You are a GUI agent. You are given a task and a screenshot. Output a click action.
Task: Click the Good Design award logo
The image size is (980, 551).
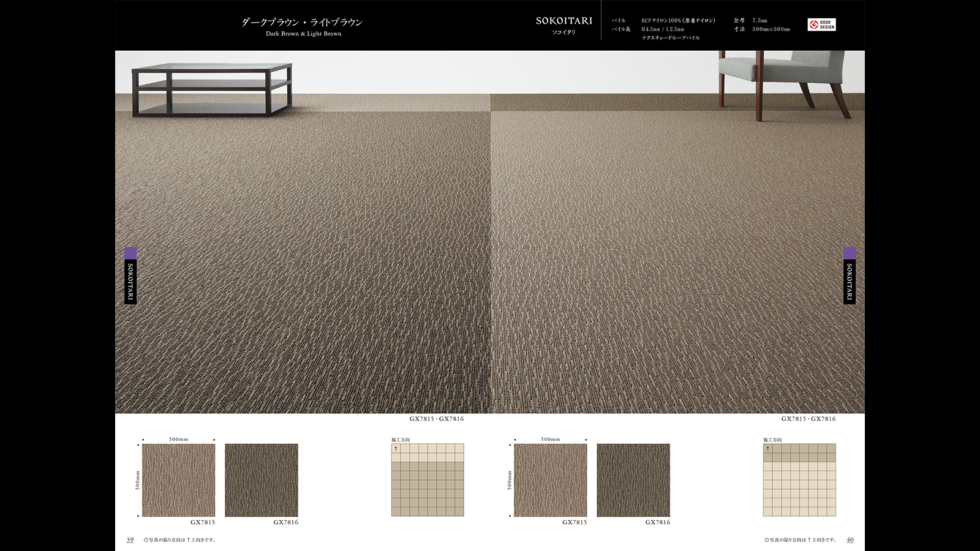[x=822, y=24]
